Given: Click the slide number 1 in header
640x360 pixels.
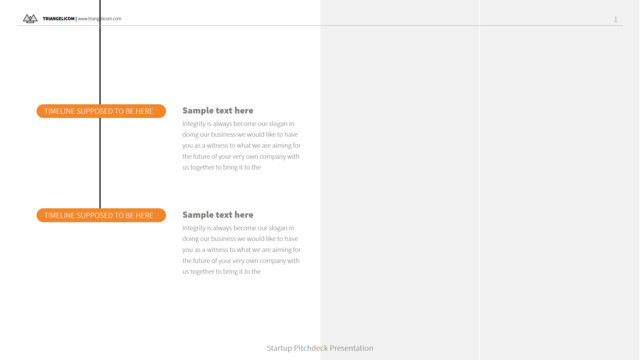Looking at the screenshot, I should [616, 19].
